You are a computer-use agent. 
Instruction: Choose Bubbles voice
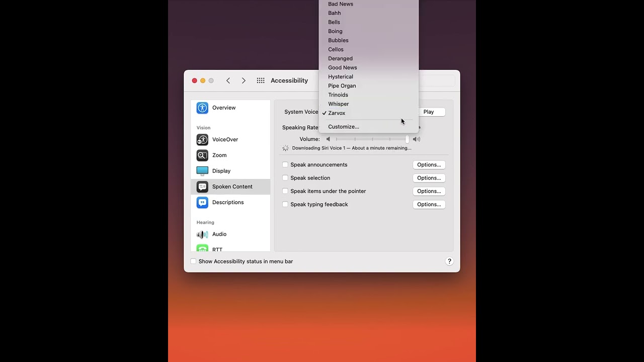point(369,40)
